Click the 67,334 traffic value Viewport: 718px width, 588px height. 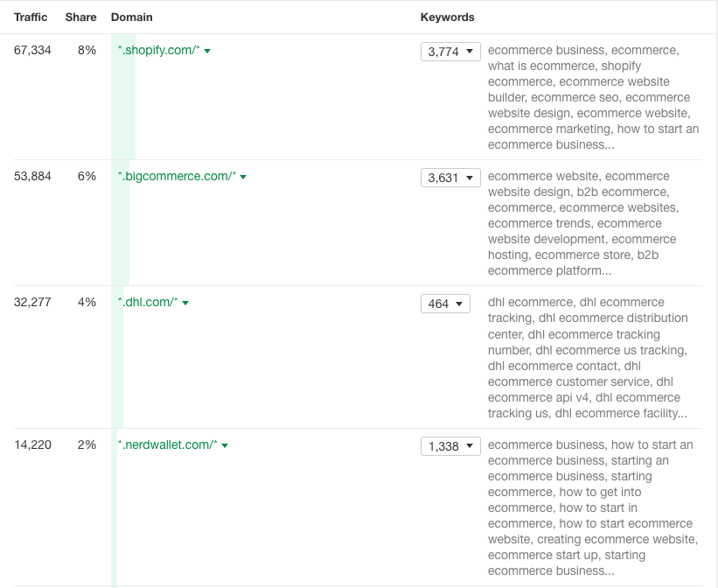32,51
